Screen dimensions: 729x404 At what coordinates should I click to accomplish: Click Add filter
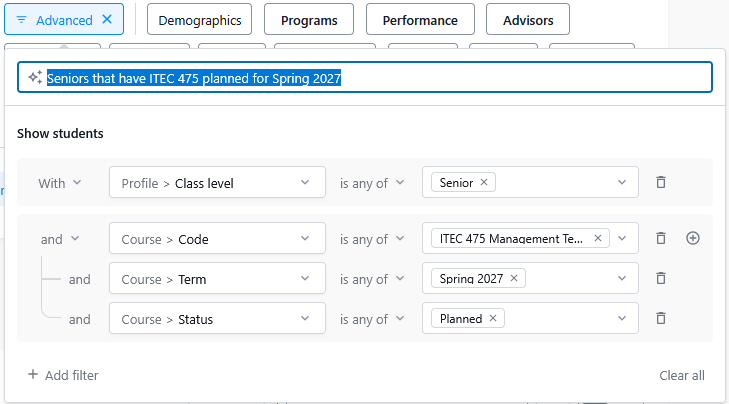(x=63, y=375)
